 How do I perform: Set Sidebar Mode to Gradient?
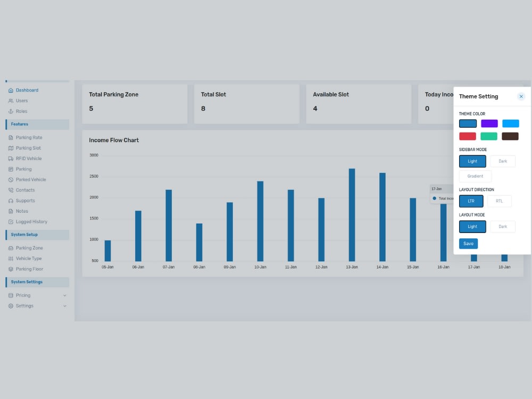[475, 176]
